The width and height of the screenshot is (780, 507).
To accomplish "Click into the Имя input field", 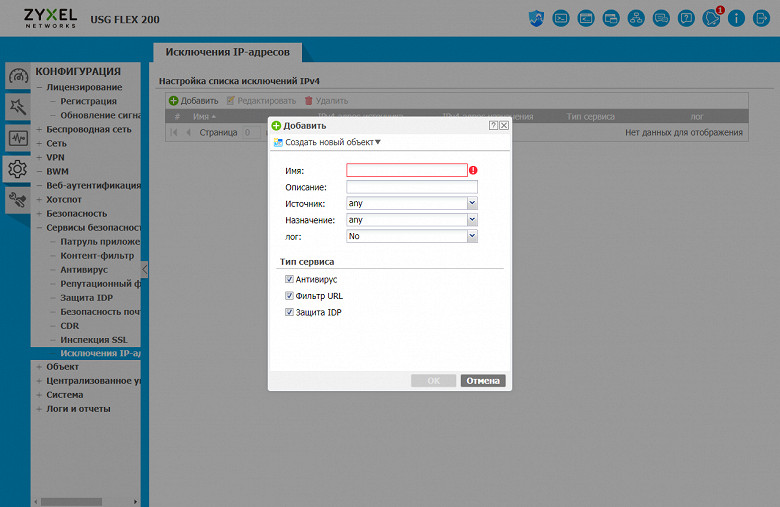I will click(407, 170).
